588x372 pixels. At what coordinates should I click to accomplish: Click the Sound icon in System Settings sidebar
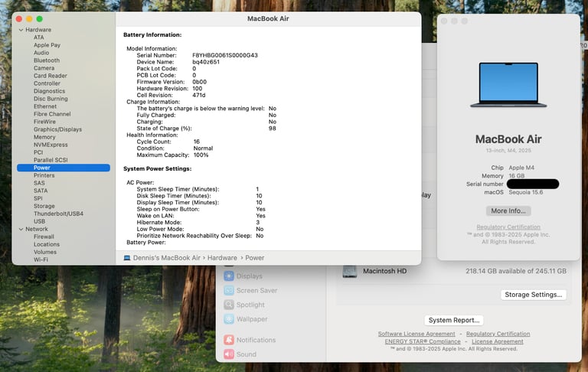[229, 354]
